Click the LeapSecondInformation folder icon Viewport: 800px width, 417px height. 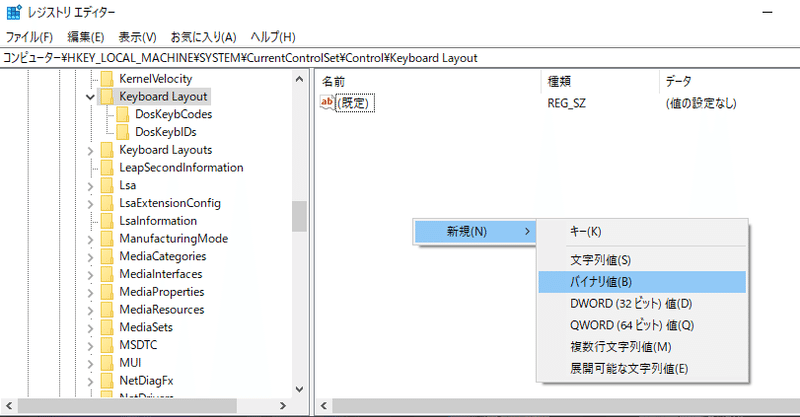tap(107, 167)
